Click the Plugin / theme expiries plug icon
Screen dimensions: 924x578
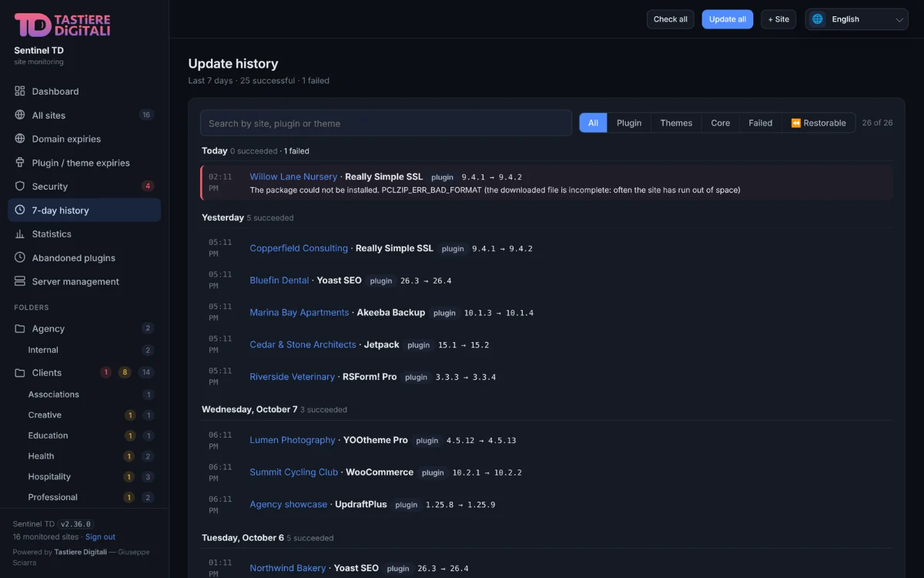point(20,163)
